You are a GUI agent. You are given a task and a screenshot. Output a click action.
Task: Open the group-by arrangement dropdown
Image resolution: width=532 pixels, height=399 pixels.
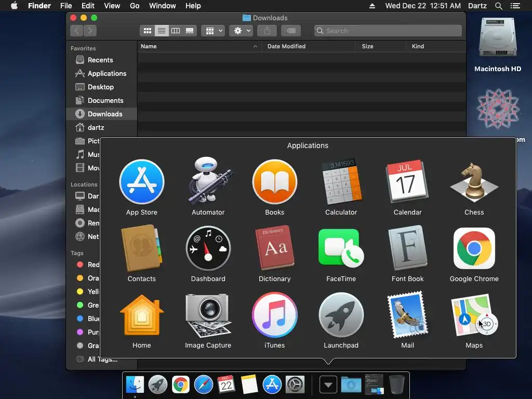213,31
